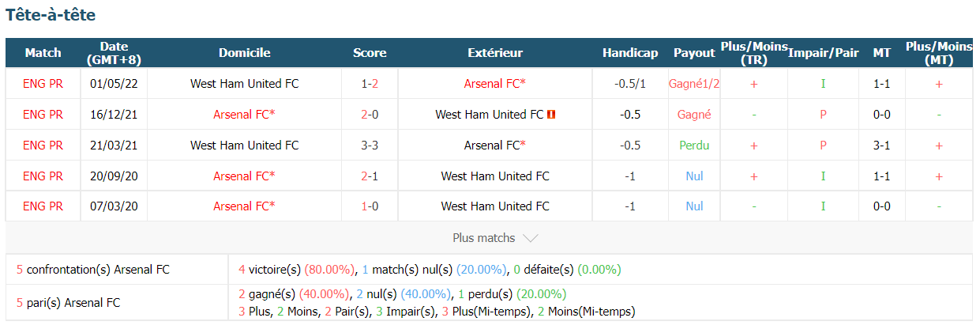Click the Impair/Pair column header

(x=823, y=53)
